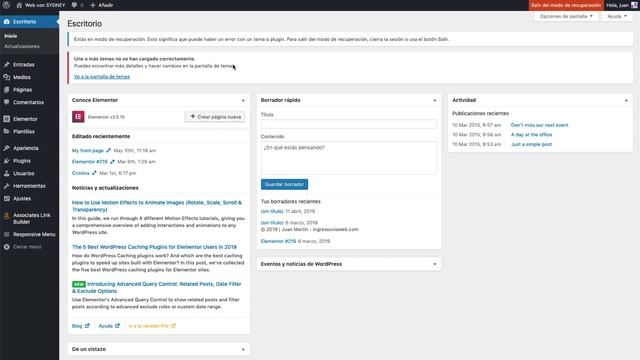Open the Actualizaciones submenu item
640x360 pixels.
(22, 46)
